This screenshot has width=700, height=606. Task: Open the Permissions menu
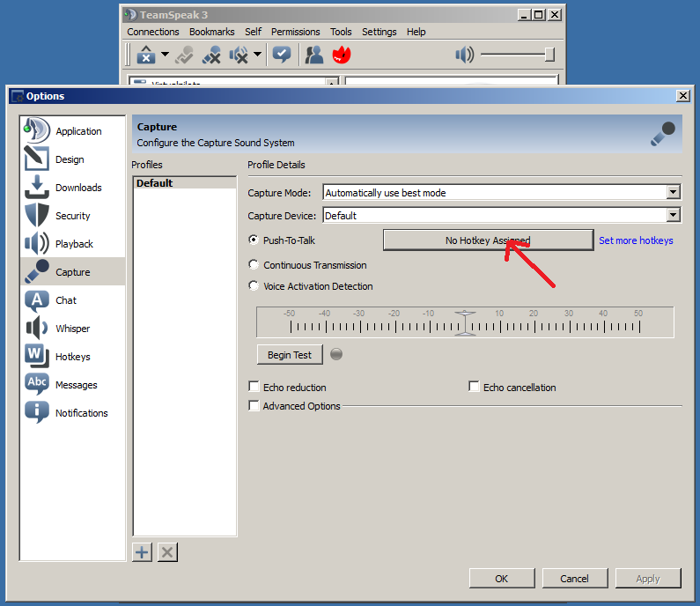coord(296,32)
